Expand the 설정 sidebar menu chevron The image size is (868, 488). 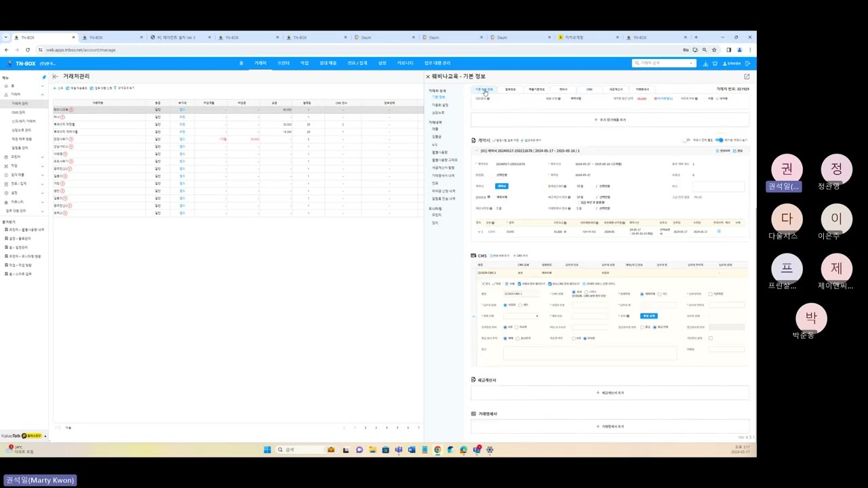tap(42, 192)
